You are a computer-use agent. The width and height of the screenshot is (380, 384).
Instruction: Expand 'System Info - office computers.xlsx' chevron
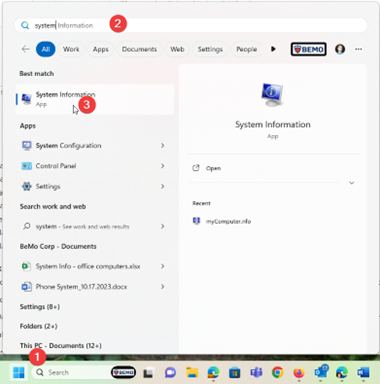(163, 266)
